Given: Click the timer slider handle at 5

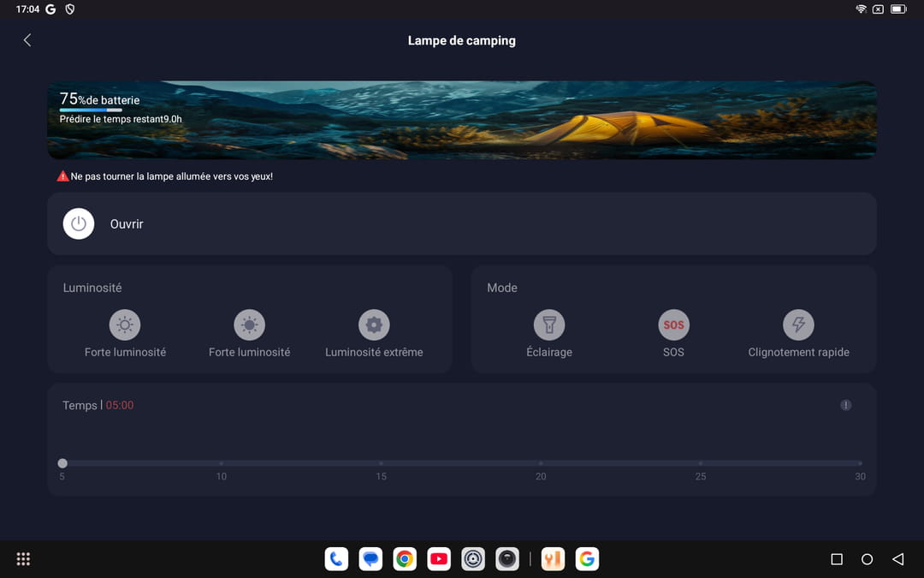Looking at the screenshot, I should 62,463.
